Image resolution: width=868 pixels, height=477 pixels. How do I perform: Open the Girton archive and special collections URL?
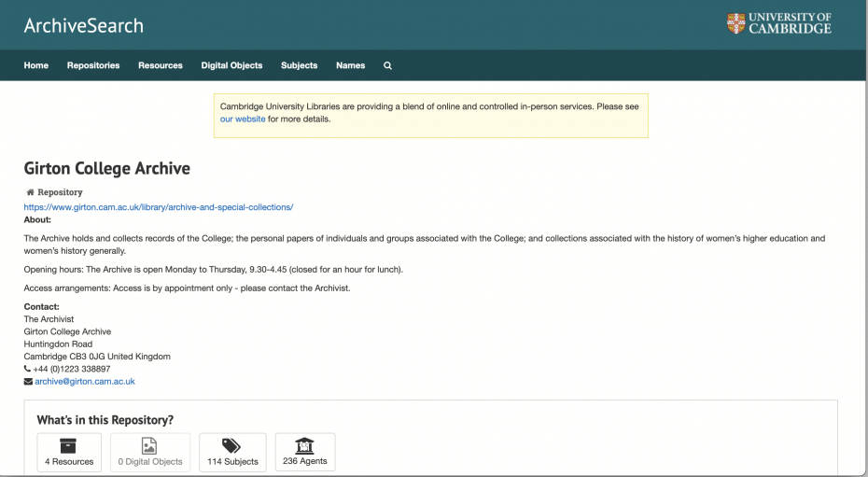159,207
